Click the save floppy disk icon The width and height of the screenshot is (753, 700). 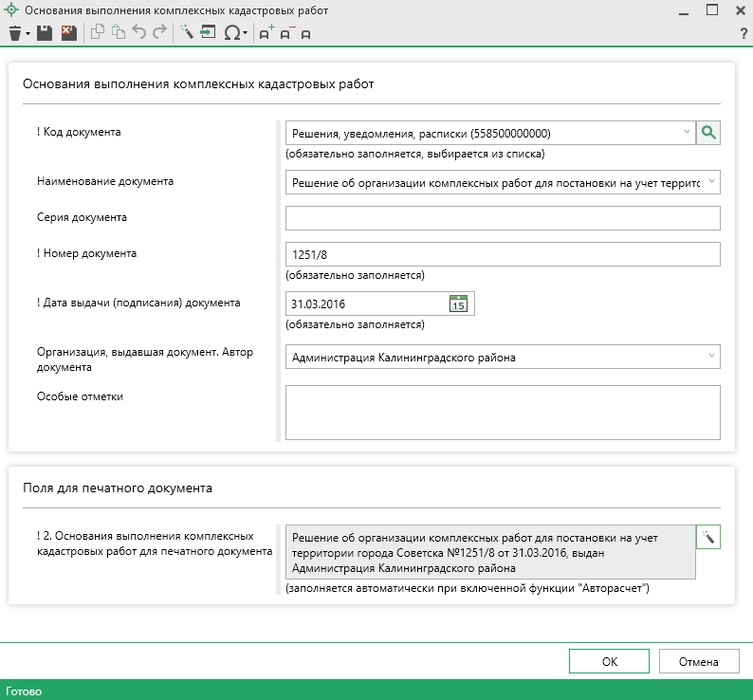(x=46, y=33)
